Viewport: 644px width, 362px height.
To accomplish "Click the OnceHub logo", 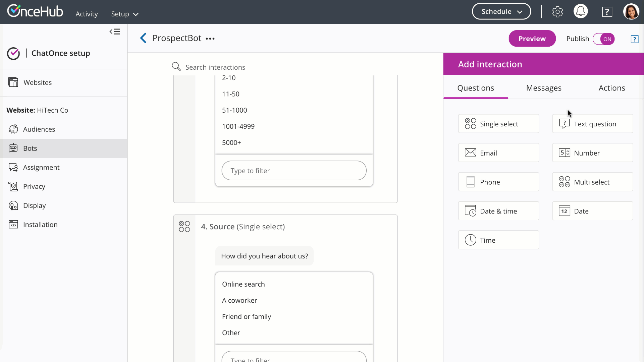I will click(x=35, y=11).
